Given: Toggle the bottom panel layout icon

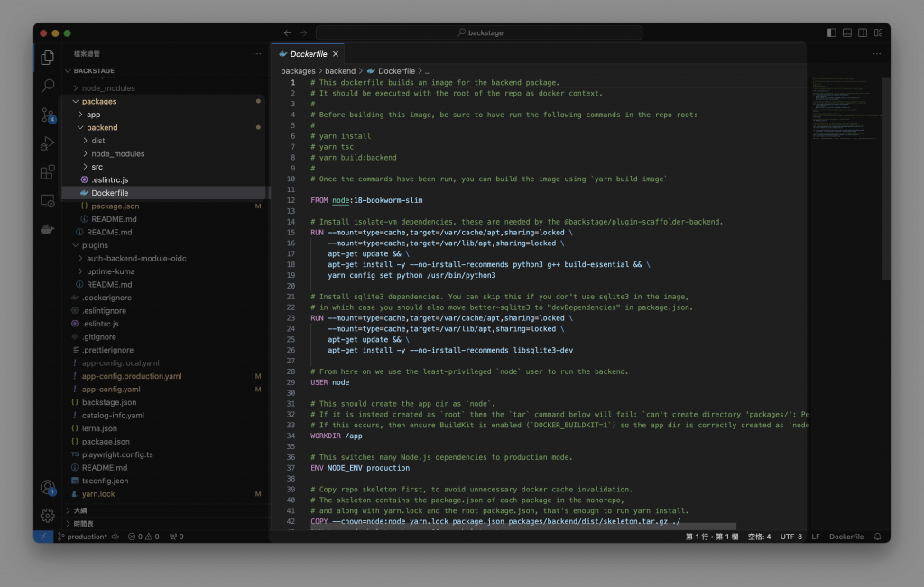Looking at the screenshot, I should tap(846, 33).
